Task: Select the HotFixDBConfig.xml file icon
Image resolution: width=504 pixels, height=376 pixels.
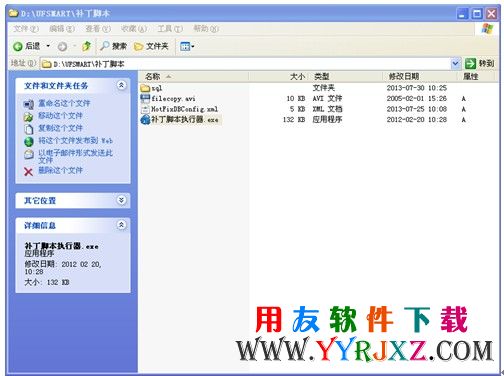Action: point(145,109)
